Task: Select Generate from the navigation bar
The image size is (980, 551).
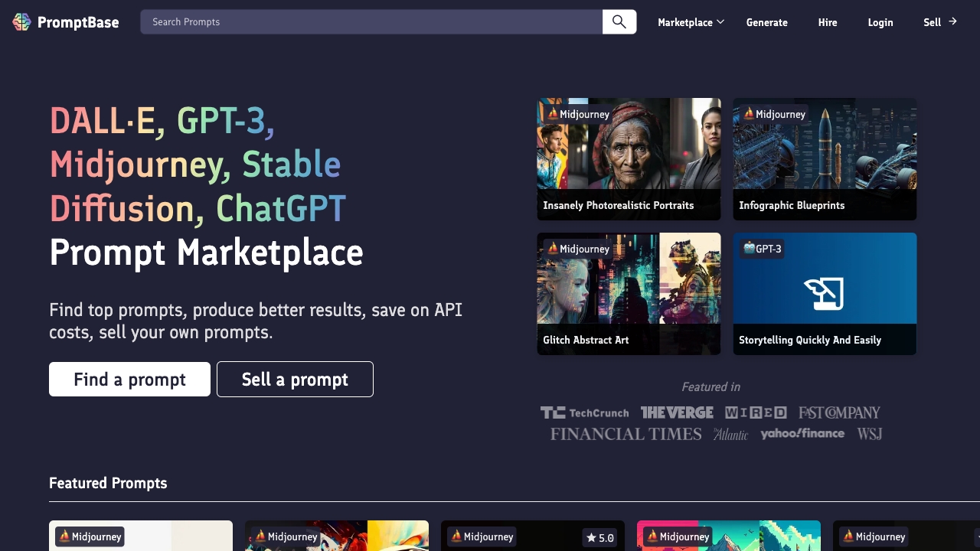Action: 766,22
